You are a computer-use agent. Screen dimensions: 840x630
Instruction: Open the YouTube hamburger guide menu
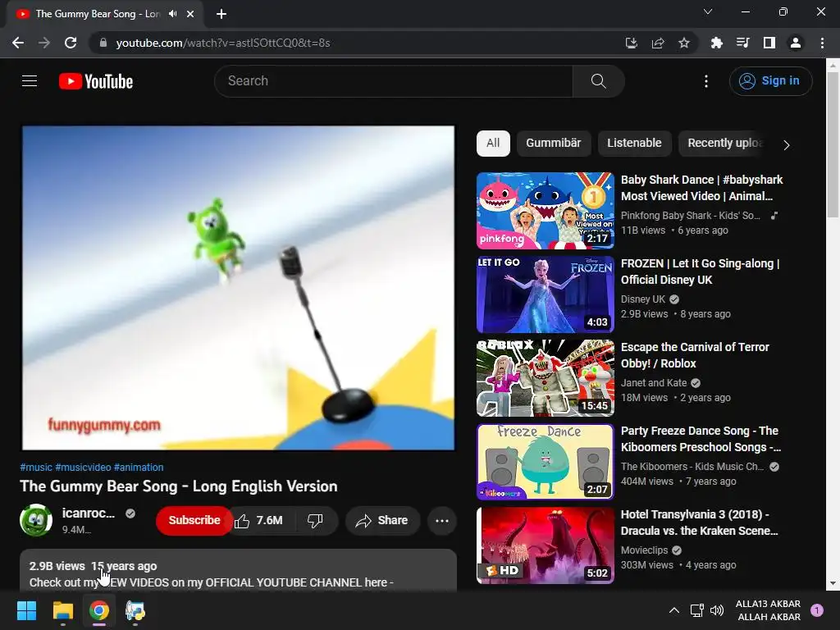pos(30,81)
